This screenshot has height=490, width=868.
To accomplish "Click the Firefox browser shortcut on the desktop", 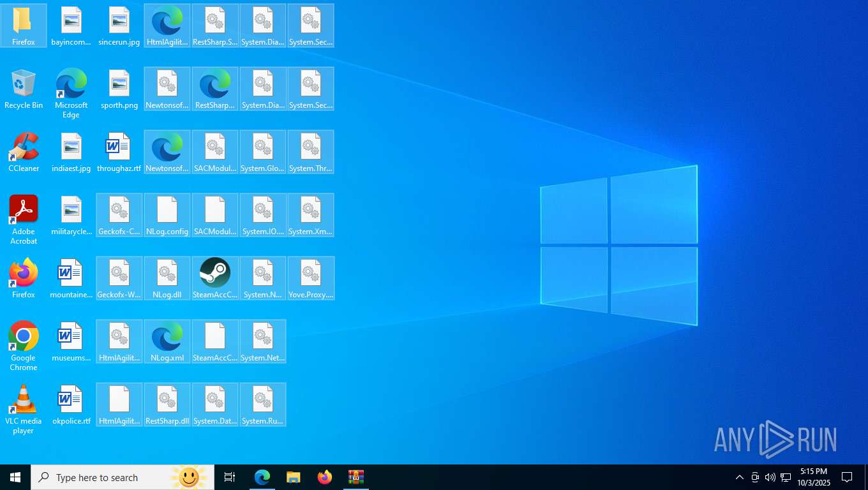I will click(x=24, y=279).
